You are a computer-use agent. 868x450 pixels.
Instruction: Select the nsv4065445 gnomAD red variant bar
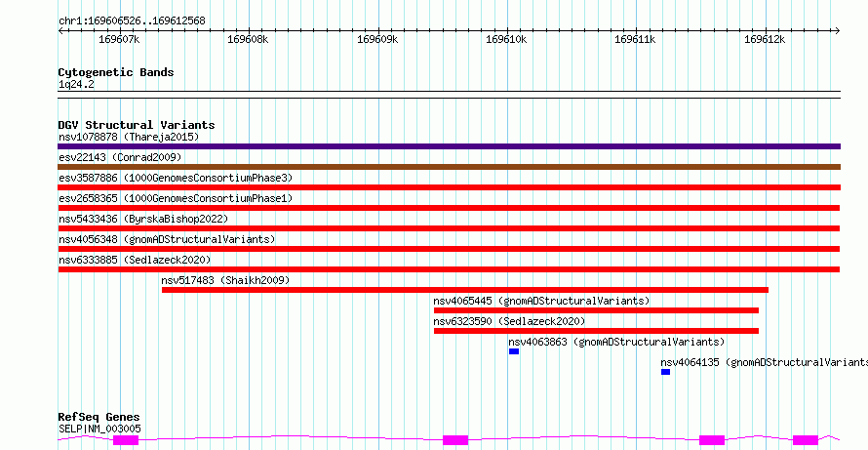[596, 310]
